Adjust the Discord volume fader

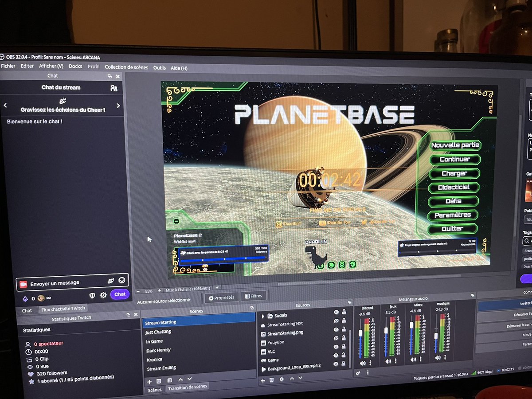[360, 333]
